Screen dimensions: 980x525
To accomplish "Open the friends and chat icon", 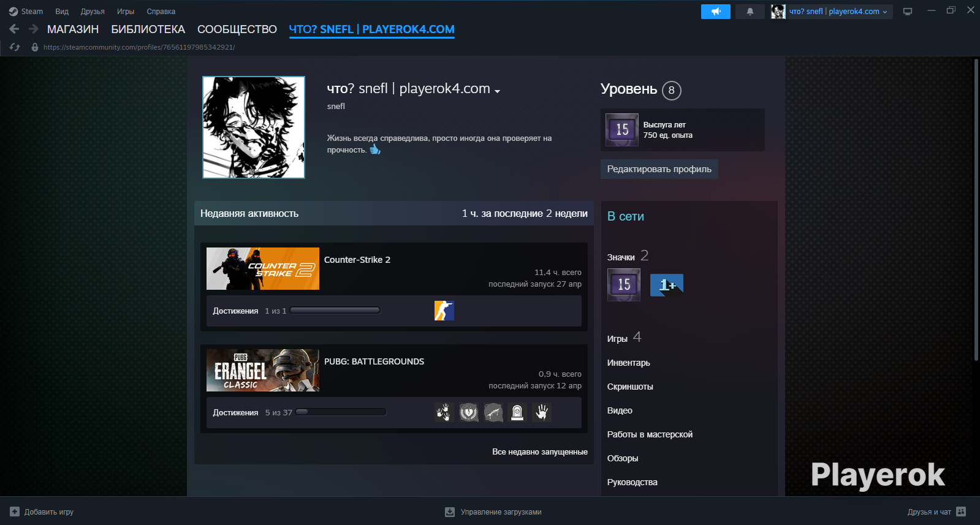I will (x=961, y=512).
